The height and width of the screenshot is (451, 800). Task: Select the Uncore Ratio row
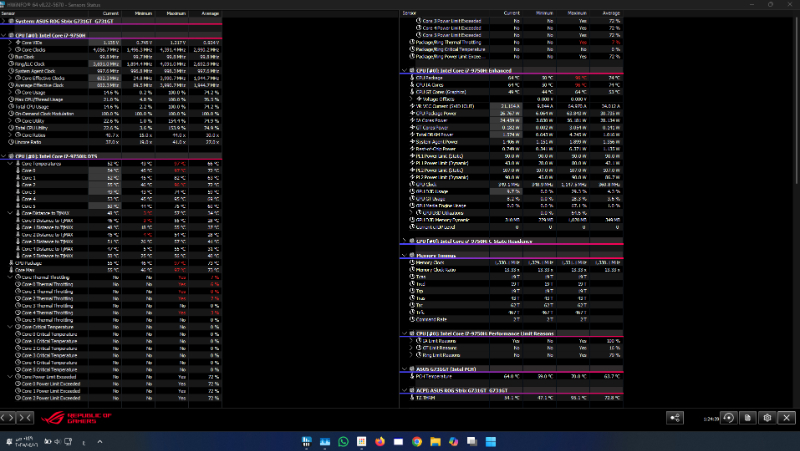(x=111, y=142)
